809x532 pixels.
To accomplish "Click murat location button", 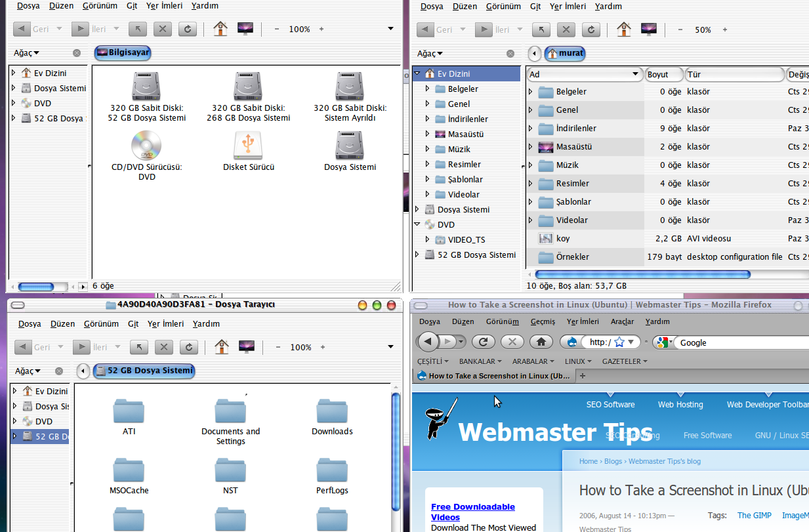I will click(564, 53).
